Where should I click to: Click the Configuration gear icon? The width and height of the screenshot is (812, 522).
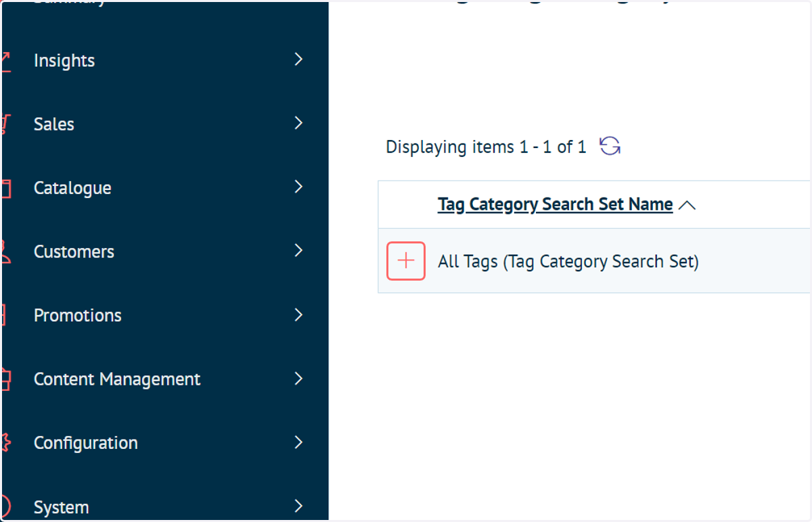tap(6, 443)
